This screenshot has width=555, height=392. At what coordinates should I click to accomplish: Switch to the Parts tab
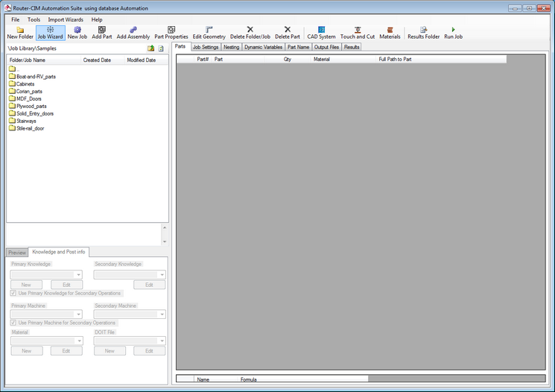(x=180, y=46)
